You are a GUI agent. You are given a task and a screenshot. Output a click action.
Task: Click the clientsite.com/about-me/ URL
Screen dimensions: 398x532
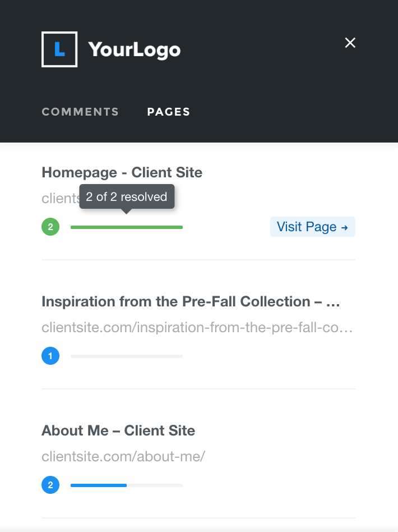[x=123, y=456]
